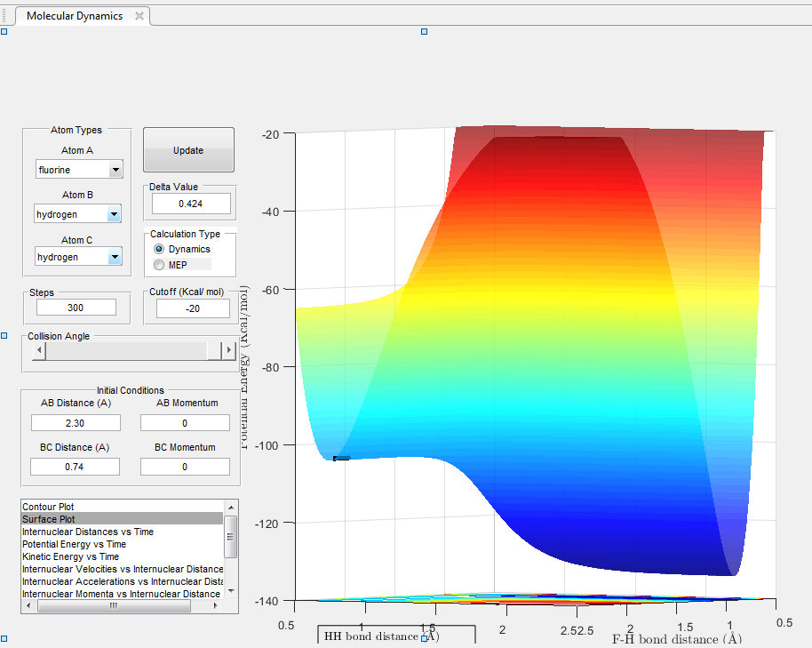Viewport: 812px width, 648px height.
Task: Select the Dynamics calculation type
Action: pyautogui.click(x=160, y=250)
